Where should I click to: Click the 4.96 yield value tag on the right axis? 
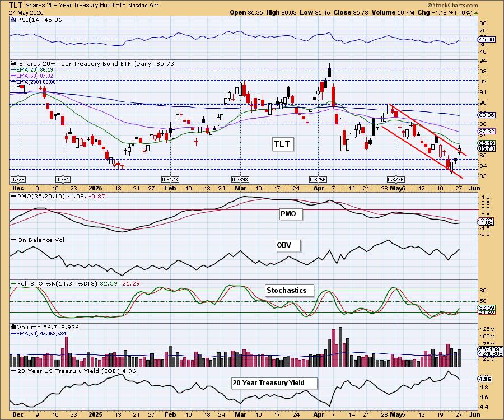pos(485,379)
